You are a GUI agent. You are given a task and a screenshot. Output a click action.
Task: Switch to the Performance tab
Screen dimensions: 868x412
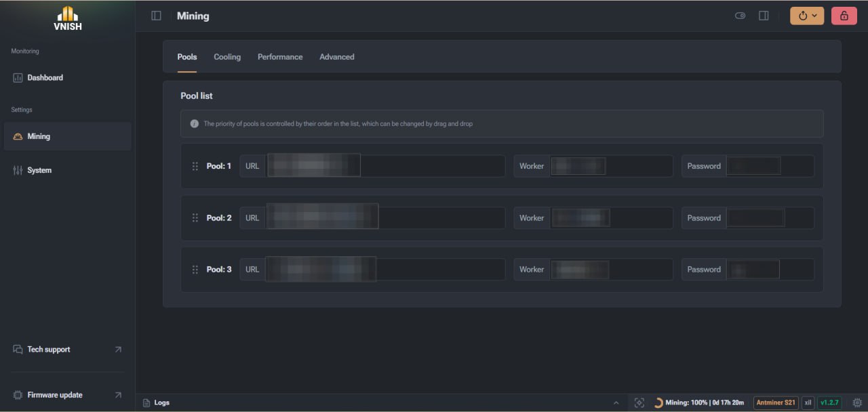tap(280, 57)
